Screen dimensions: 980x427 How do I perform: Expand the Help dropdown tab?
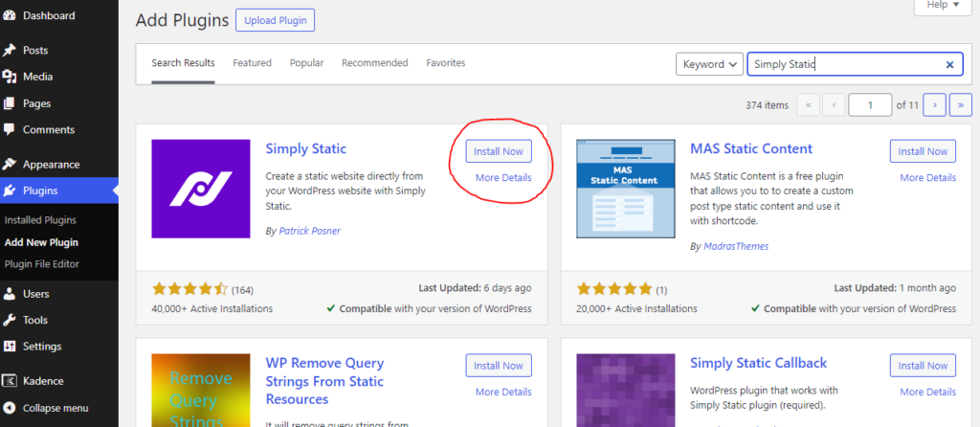pos(943,5)
